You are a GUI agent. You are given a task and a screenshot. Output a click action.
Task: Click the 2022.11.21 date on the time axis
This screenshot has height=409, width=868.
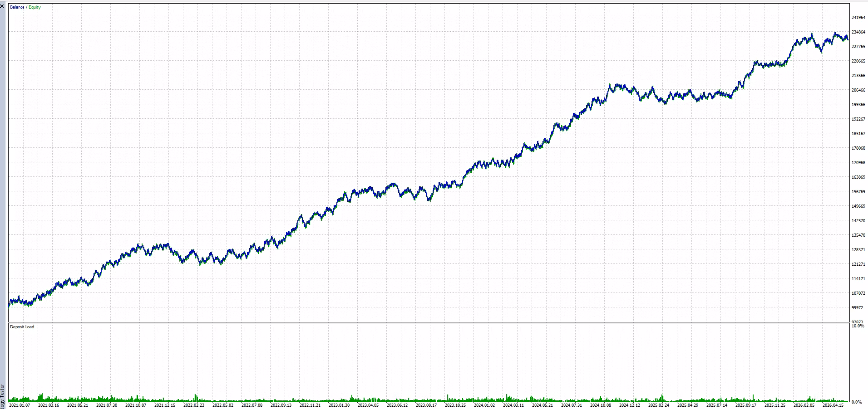[x=310, y=406]
